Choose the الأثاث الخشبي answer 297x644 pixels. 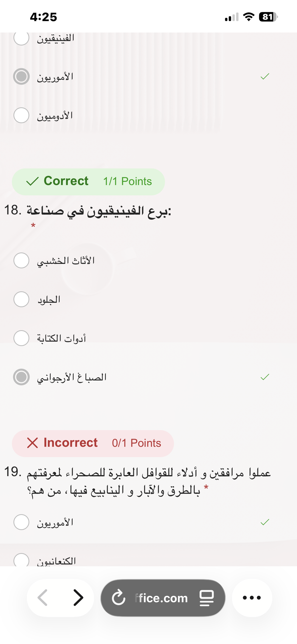pos(21,260)
